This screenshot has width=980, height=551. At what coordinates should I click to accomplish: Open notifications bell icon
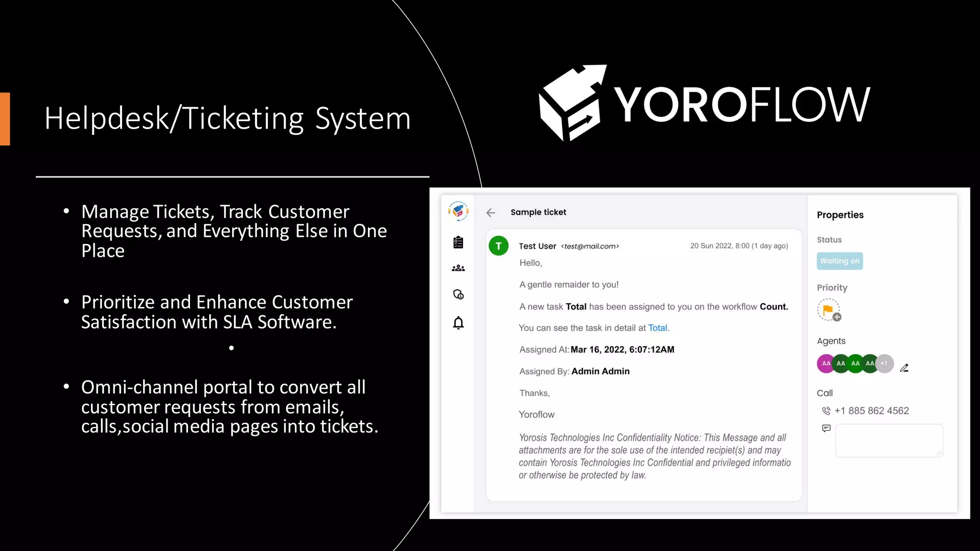(458, 323)
